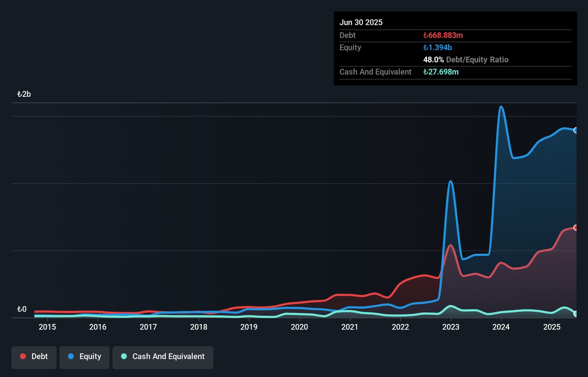Click the Jun 30 2025 tooltip date

pyautogui.click(x=361, y=22)
